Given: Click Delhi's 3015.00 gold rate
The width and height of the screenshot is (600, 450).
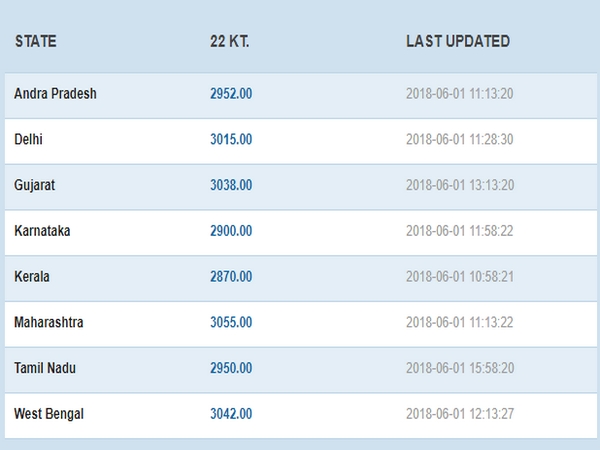Looking at the screenshot, I should coord(231,140).
